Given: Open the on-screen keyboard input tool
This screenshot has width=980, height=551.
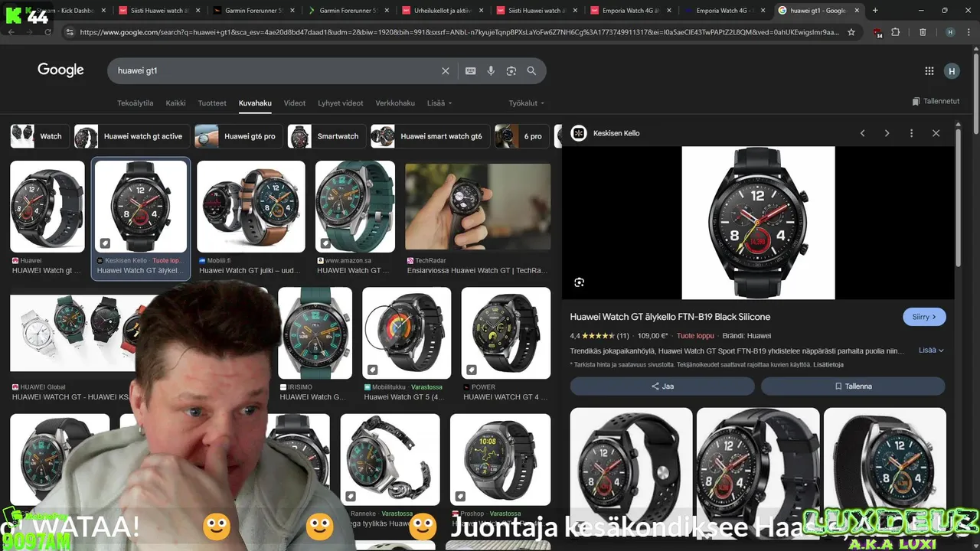Looking at the screenshot, I should coord(470,70).
